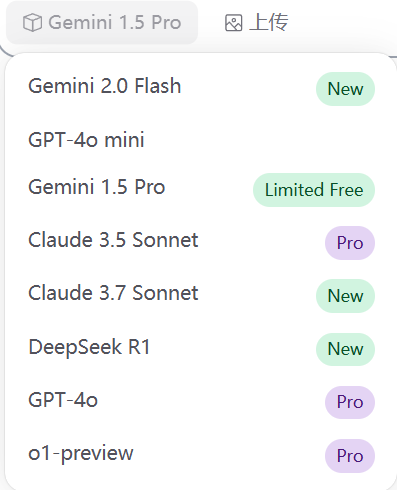Image resolution: width=397 pixels, height=490 pixels.
Task: Click the cube icon beside Gemini 1.5 Pro
Action: pyautogui.click(x=32, y=23)
